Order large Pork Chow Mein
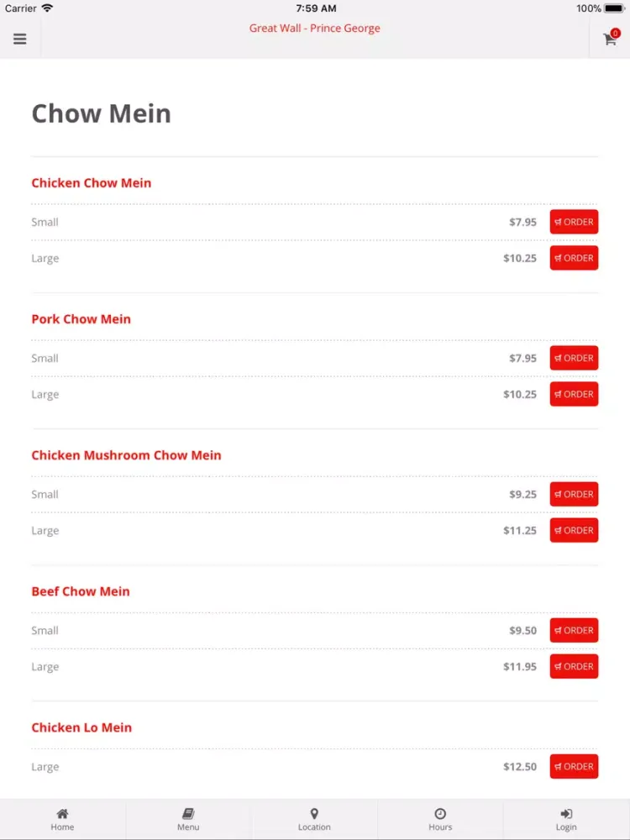This screenshot has height=840, width=630. click(574, 394)
